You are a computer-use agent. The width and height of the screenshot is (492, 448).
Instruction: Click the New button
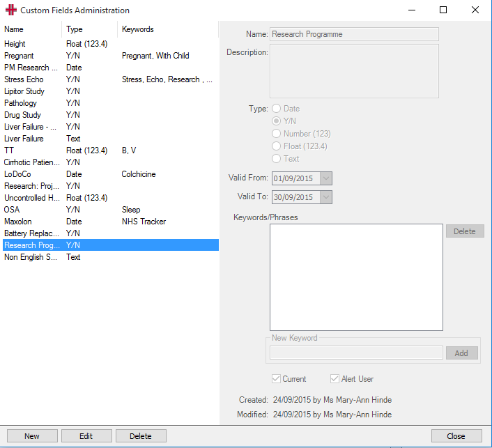pyautogui.click(x=32, y=436)
